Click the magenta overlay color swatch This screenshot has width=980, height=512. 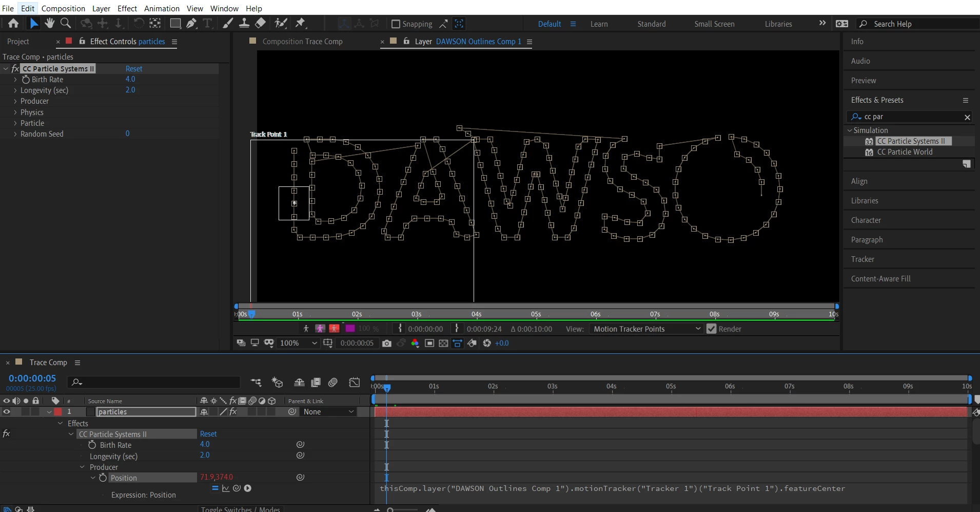tap(350, 329)
